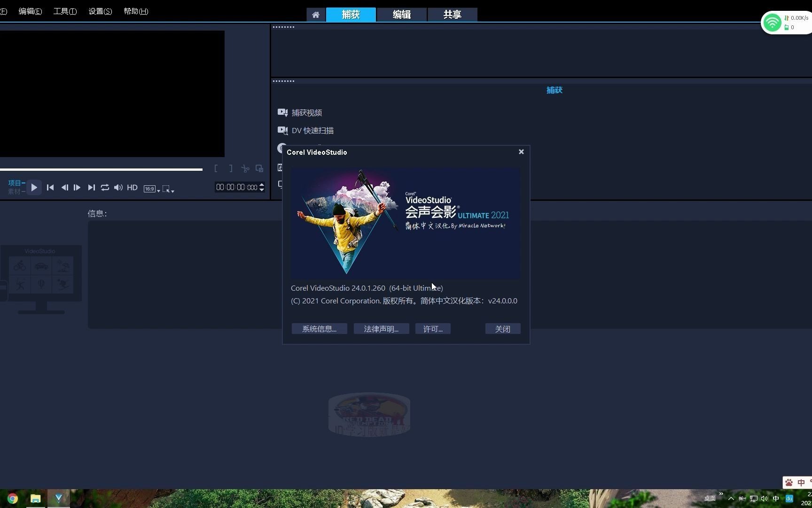
Task: Click the preview scrubber bar
Action: [x=101, y=169]
